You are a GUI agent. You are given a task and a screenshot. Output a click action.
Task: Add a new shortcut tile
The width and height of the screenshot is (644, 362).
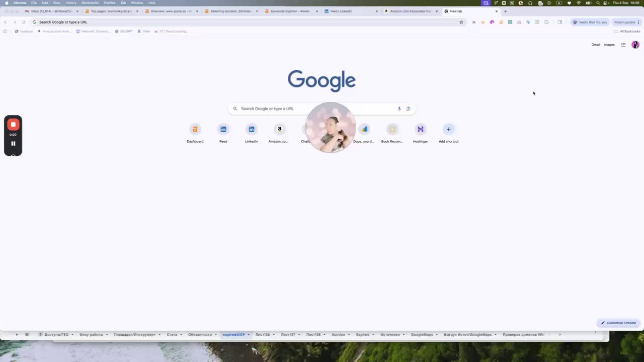(x=449, y=134)
